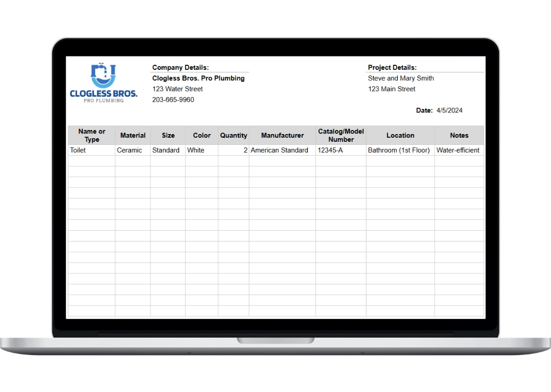The image size is (551, 392).
Task: Click the Quantity column header
Action: pos(233,136)
